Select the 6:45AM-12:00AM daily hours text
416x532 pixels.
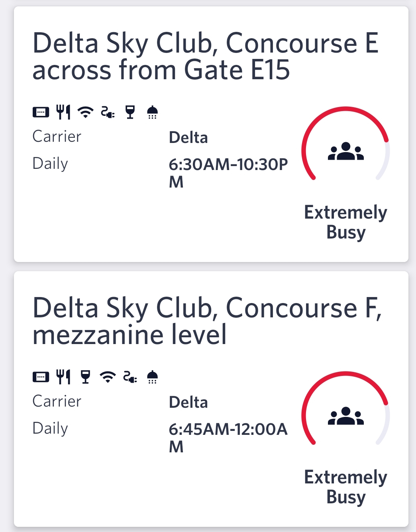(x=228, y=437)
